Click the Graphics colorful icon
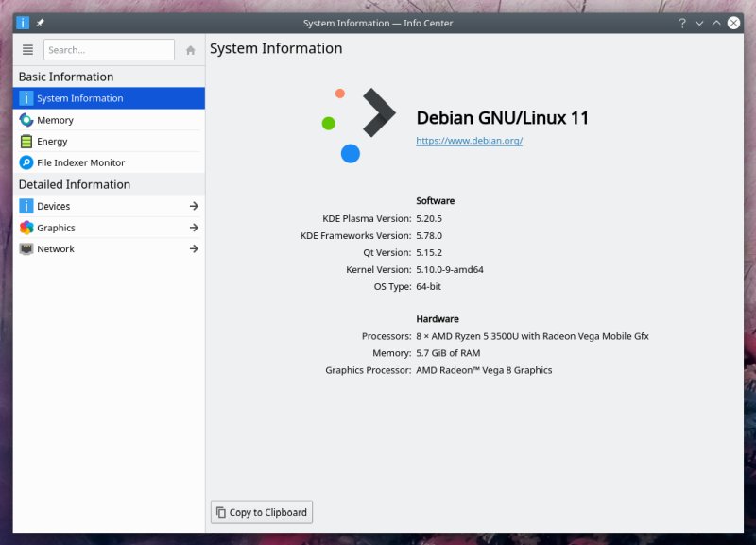Viewport: 756px width, 545px height. (26, 228)
